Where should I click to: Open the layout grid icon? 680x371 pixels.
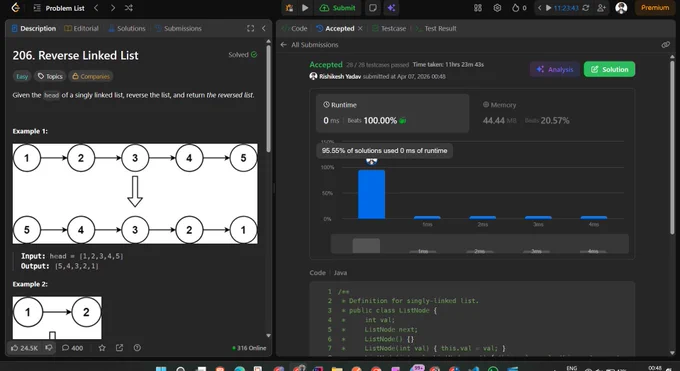pyautogui.click(x=478, y=8)
